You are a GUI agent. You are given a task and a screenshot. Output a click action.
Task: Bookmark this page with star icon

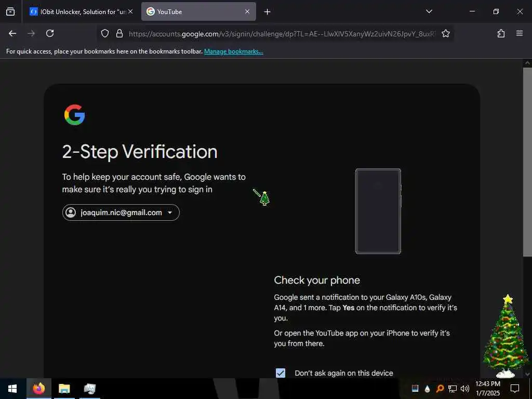click(x=445, y=33)
